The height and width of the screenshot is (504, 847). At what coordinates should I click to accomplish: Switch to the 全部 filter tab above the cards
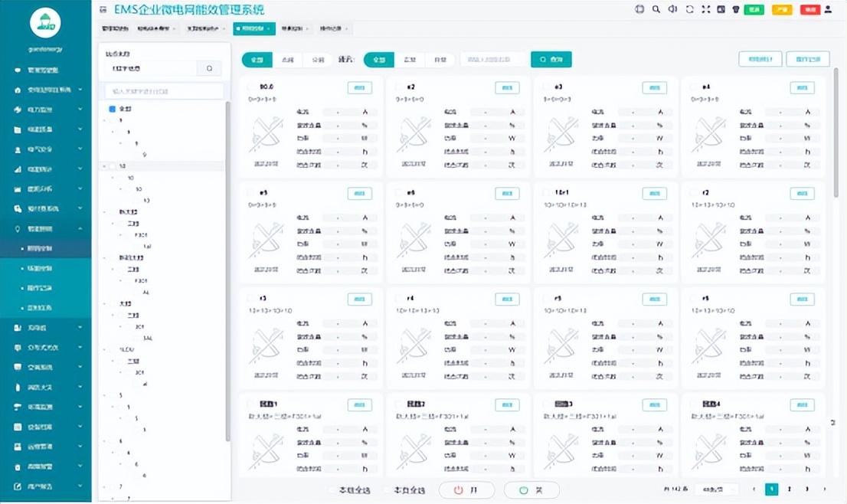257,59
